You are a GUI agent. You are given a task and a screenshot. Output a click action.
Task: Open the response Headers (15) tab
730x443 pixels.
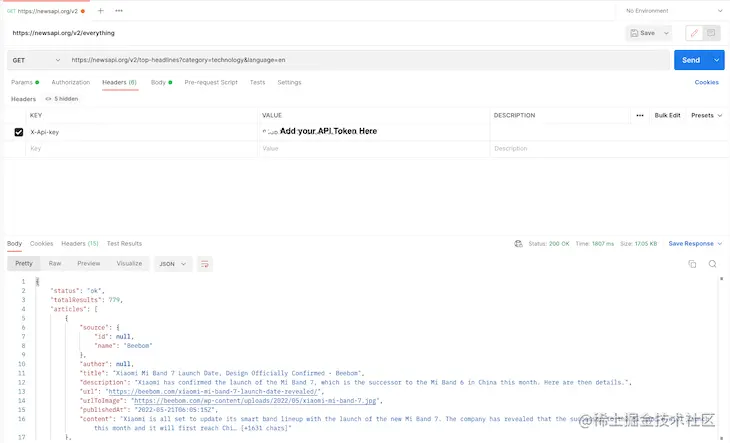coord(80,243)
